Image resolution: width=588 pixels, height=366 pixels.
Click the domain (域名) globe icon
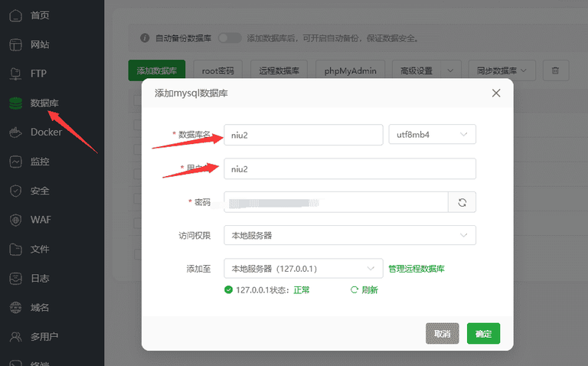(x=15, y=308)
